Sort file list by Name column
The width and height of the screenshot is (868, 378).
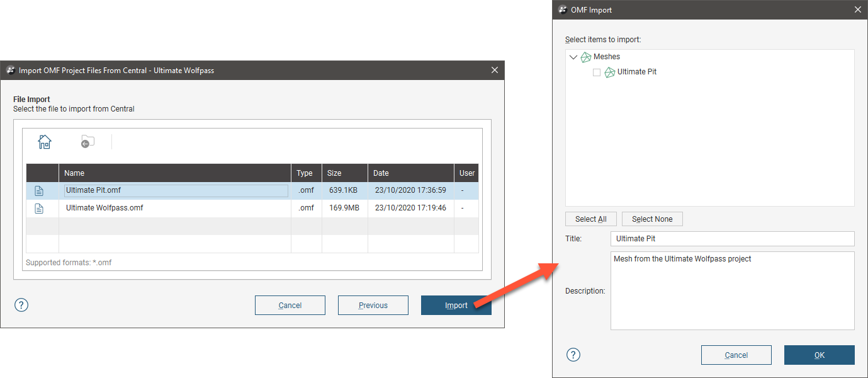(174, 173)
